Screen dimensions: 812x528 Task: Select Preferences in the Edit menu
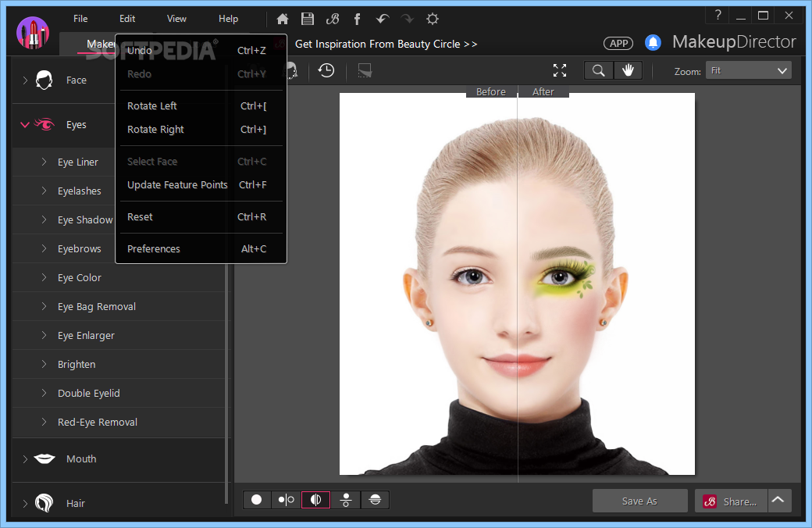coord(154,249)
